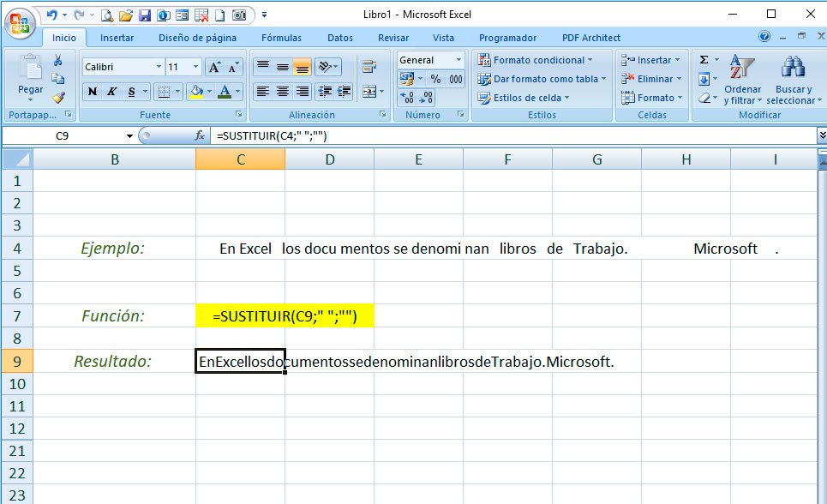Switch to the Diseño de página tab
Viewport: 827px width, 504px height.
click(x=198, y=38)
